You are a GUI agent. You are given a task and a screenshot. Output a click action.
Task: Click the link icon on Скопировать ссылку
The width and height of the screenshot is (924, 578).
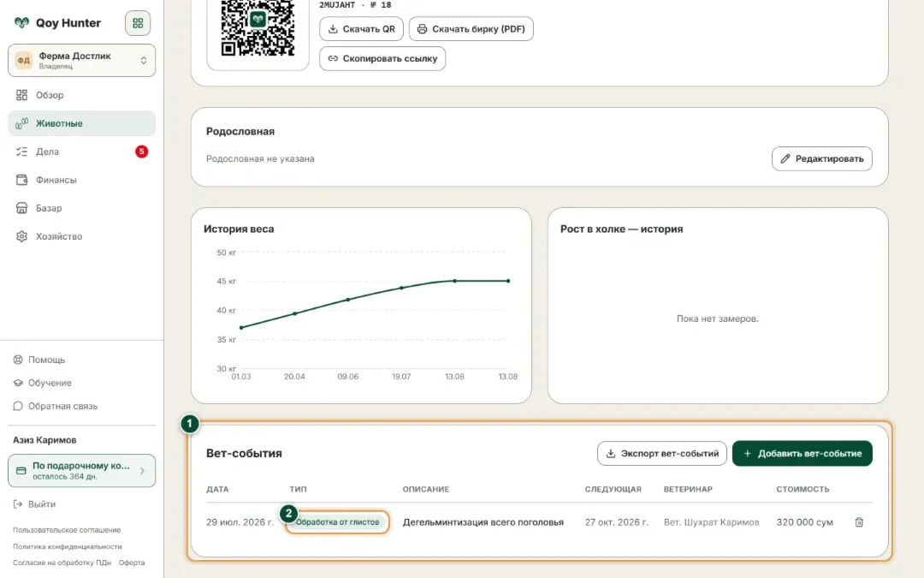pos(333,58)
